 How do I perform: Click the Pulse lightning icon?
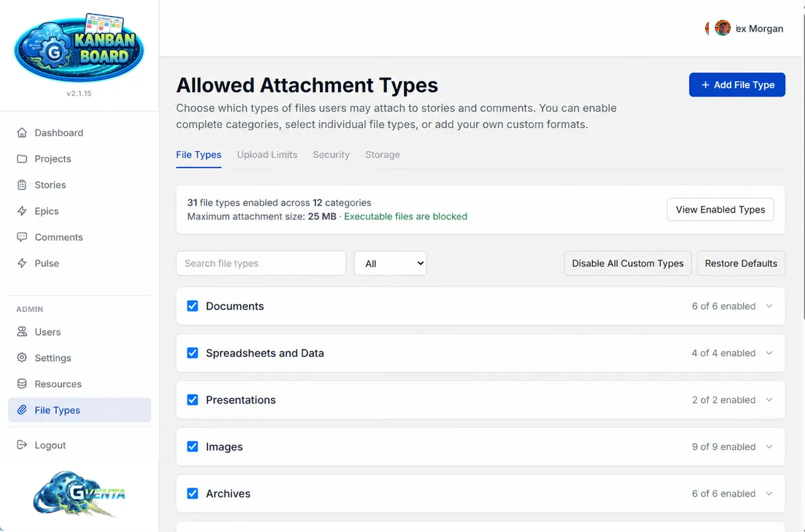[22, 264]
